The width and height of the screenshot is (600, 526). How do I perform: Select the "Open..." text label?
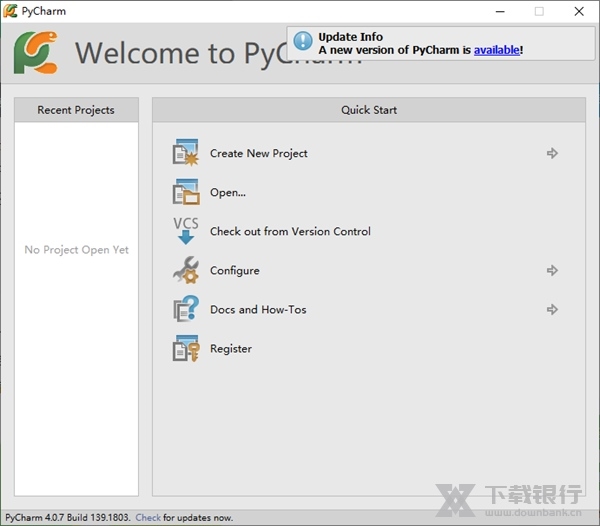228,192
